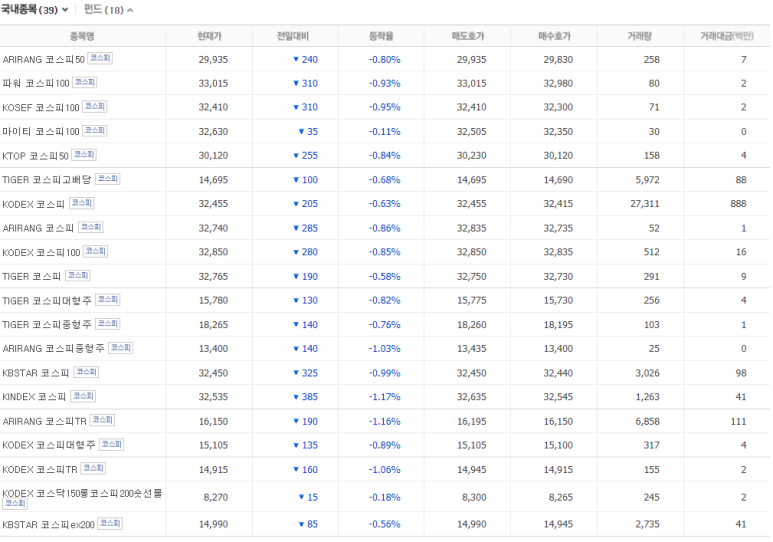Click 코스피 badge next to 파워 코스피100
Viewport: 773px width, 542px height.
(85, 82)
